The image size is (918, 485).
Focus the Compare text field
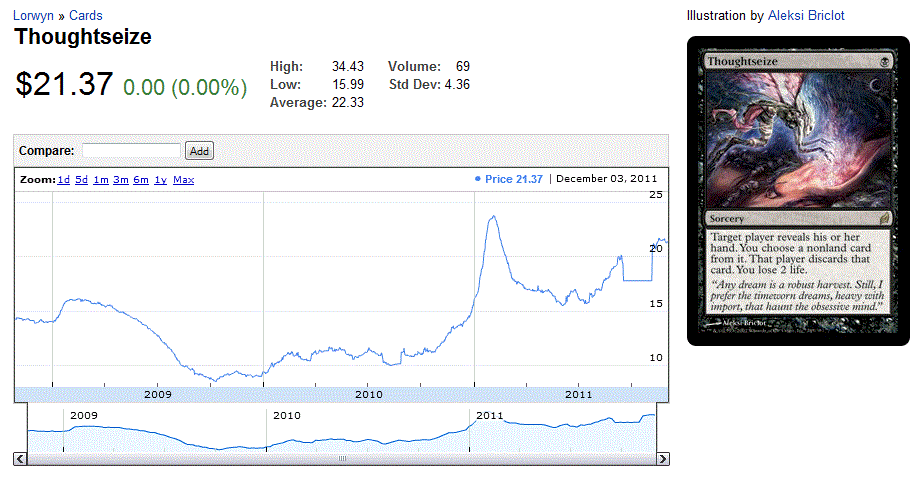click(131, 151)
